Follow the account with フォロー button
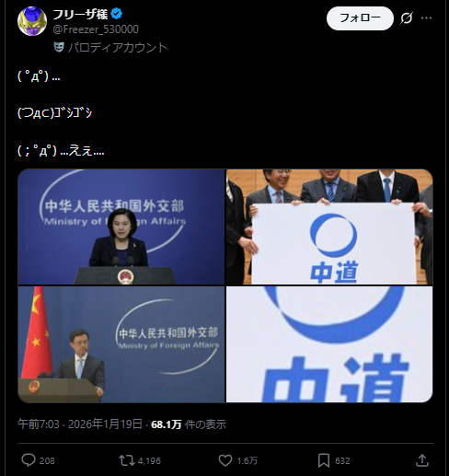Screen dimensions: 449x476 pos(360,18)
